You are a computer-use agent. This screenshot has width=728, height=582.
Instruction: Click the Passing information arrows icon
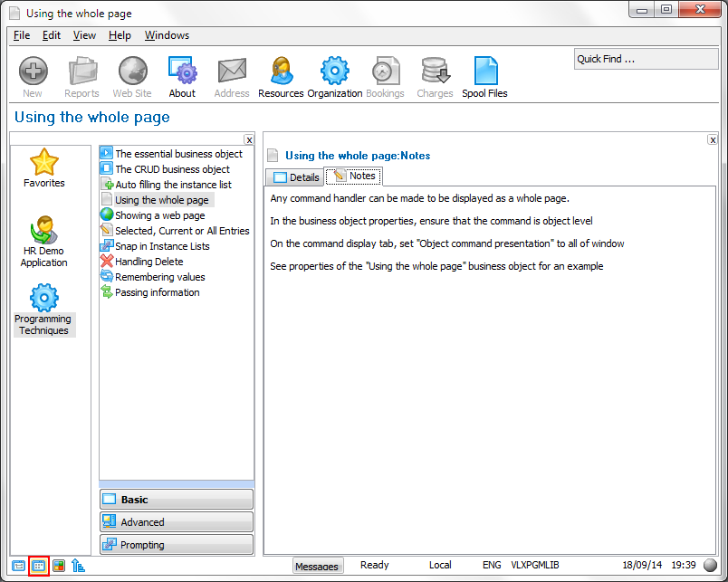click(107, 292)
